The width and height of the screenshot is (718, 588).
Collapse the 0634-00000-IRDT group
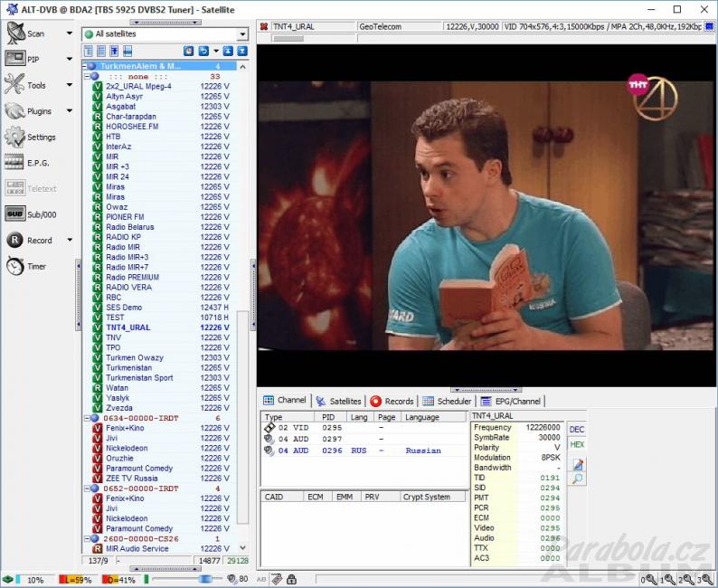point(88,418)
